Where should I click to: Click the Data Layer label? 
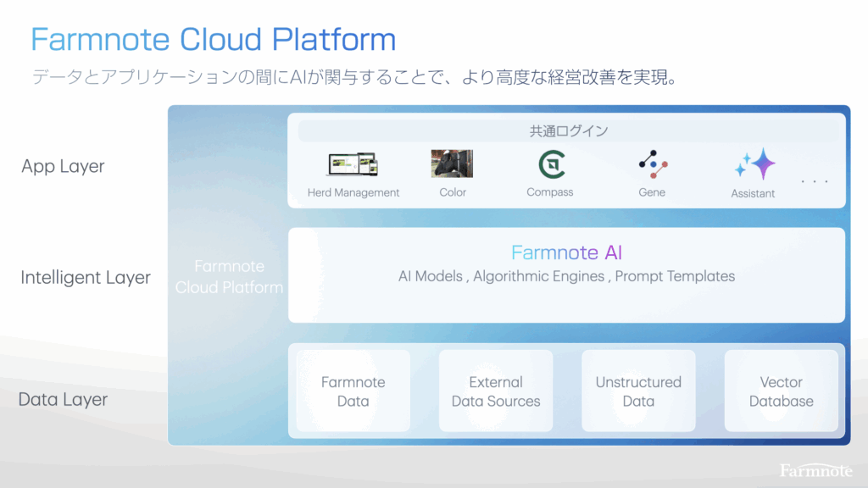pyautogui.click(x=64, y=399)
